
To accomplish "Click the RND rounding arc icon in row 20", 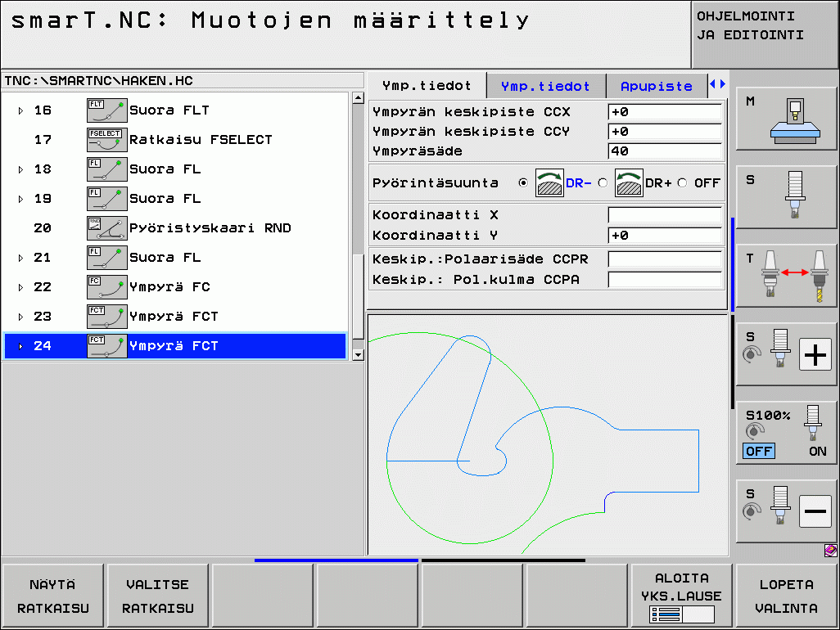I will pyautogui.click(x=107, y=228).
